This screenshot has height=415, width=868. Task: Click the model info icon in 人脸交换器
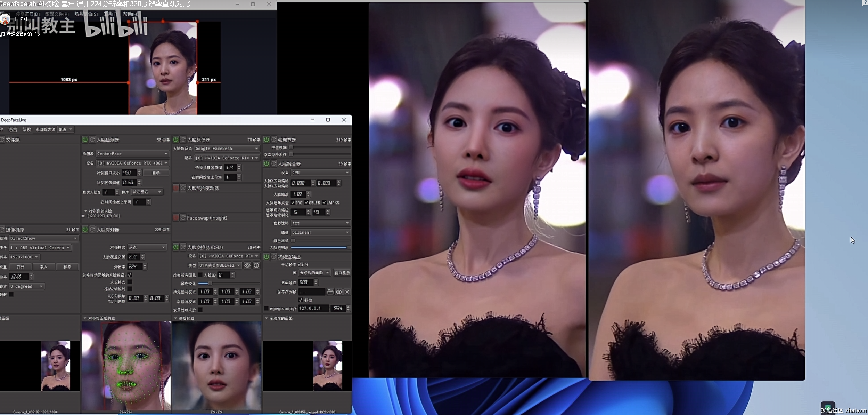pyautogui.click(x=256, y=265)
